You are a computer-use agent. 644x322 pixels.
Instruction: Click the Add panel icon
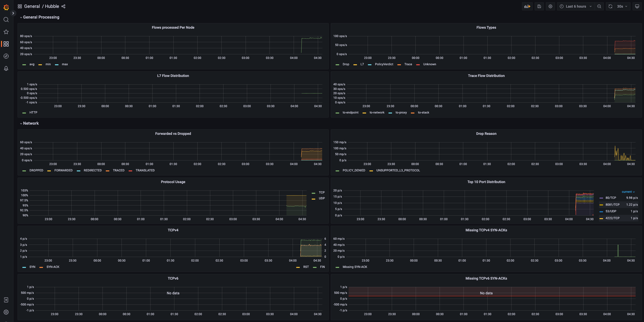pyautogui.click(x=527, y=6)
